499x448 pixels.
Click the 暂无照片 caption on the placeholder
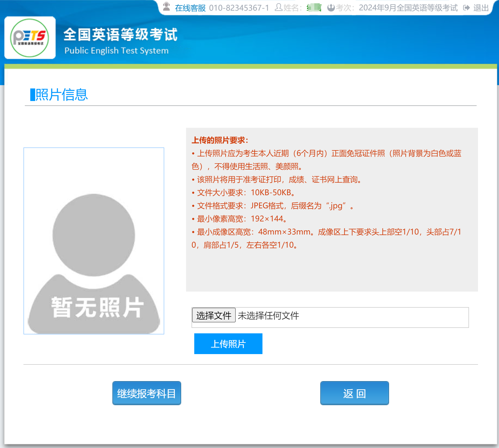(x=97, y=307)
